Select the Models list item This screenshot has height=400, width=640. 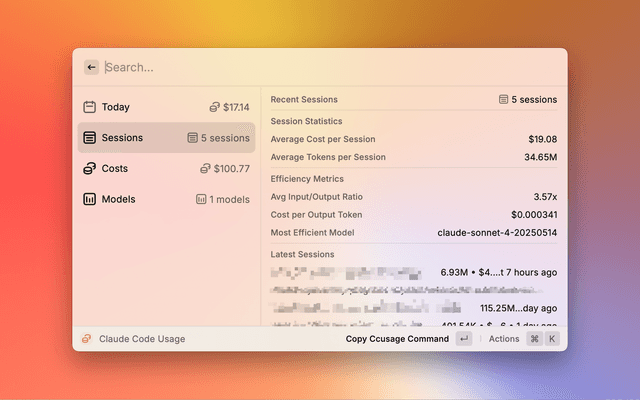(x=166, y=199)
